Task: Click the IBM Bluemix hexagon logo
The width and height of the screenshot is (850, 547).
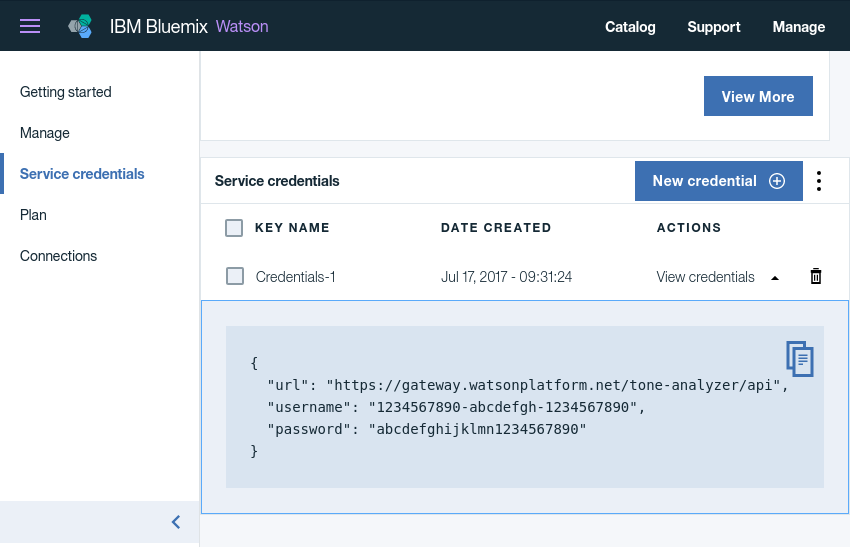Action: (80, 26)
